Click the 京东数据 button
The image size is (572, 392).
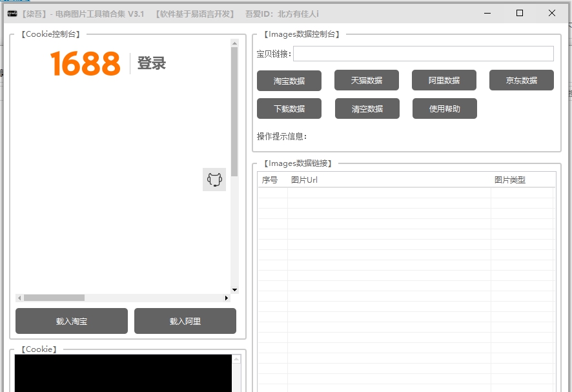click(x=522, y=80)
